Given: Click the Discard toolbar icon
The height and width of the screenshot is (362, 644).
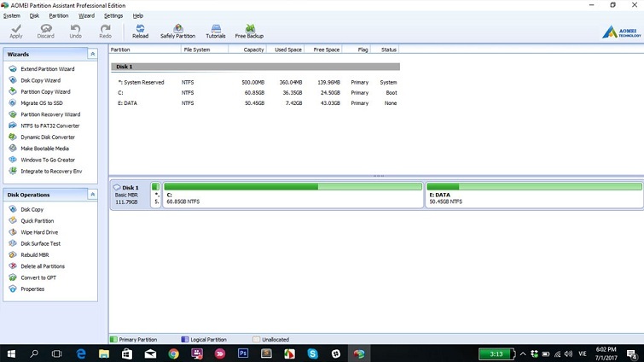Looking at the screenshot, I should click(45, 31).
